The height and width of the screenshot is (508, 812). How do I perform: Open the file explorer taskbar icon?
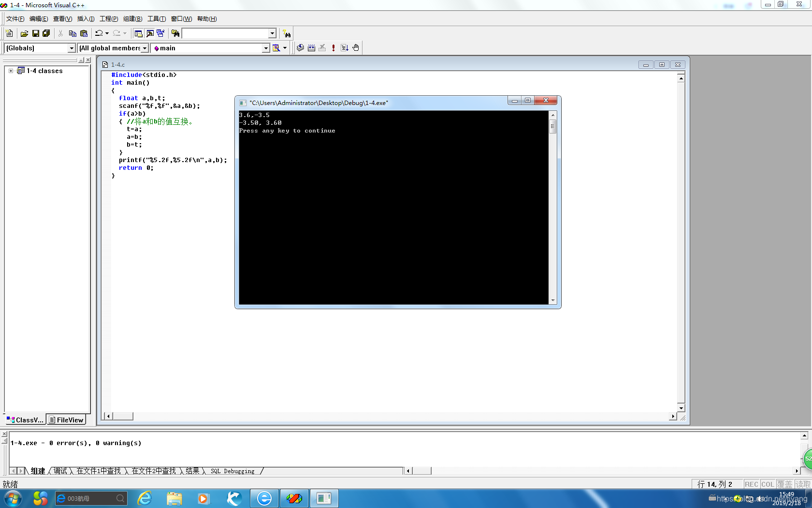174,498
